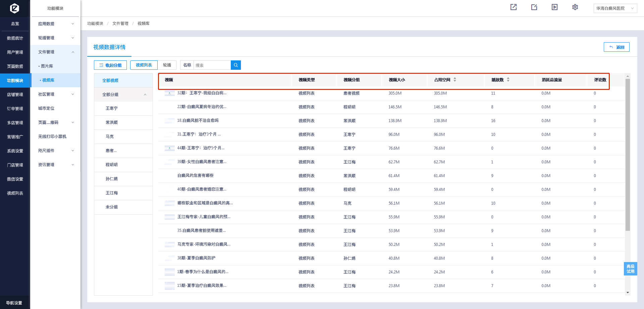Open the video play icon in header

tap(554, 7)
